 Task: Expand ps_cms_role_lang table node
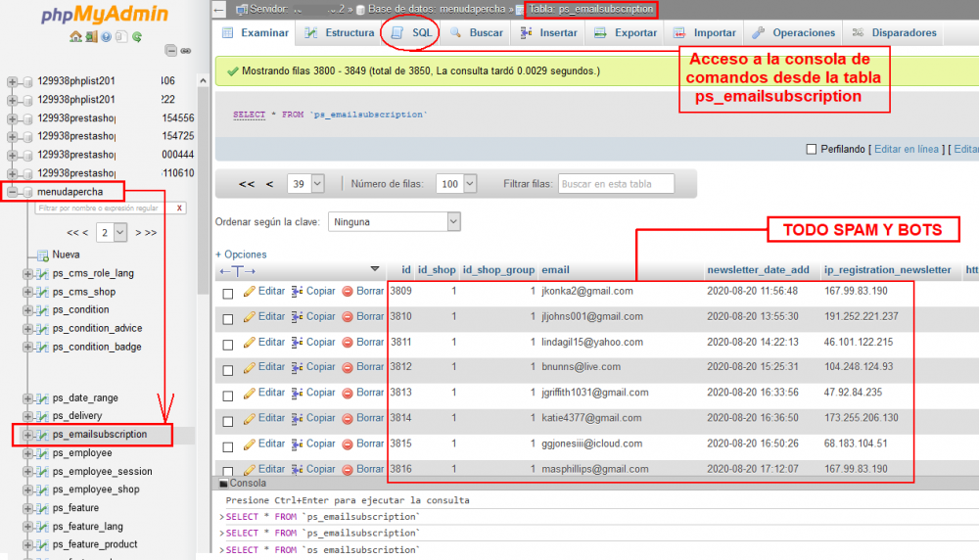27,273
